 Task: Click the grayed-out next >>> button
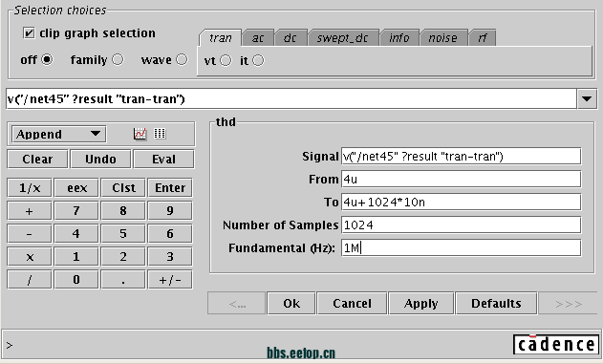(x=569, y=303)
